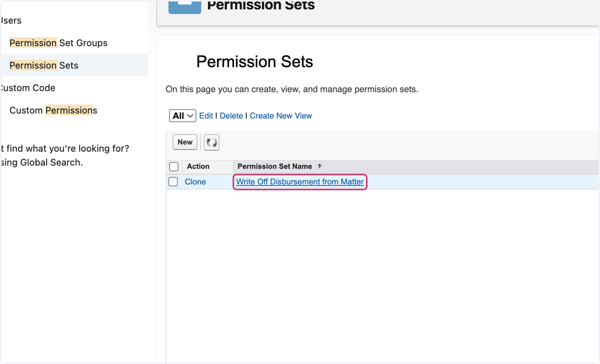
Task: Click the Delete view link
Action: click(x=231, y=115)
